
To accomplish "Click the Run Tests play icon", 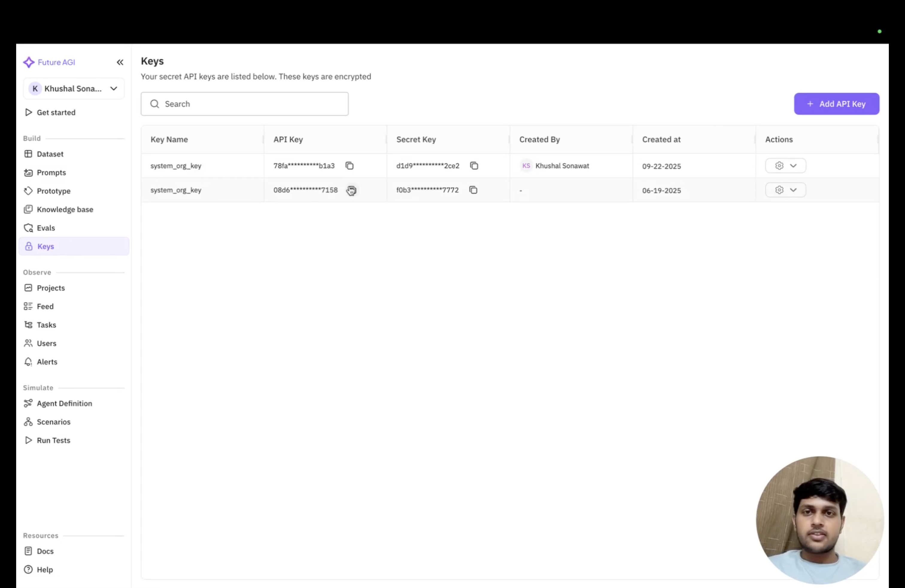I will click(x=28, y=440).
